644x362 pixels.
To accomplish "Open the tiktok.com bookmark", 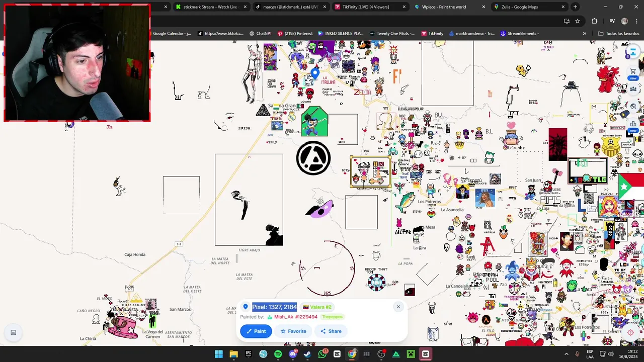I will point(220,34).
